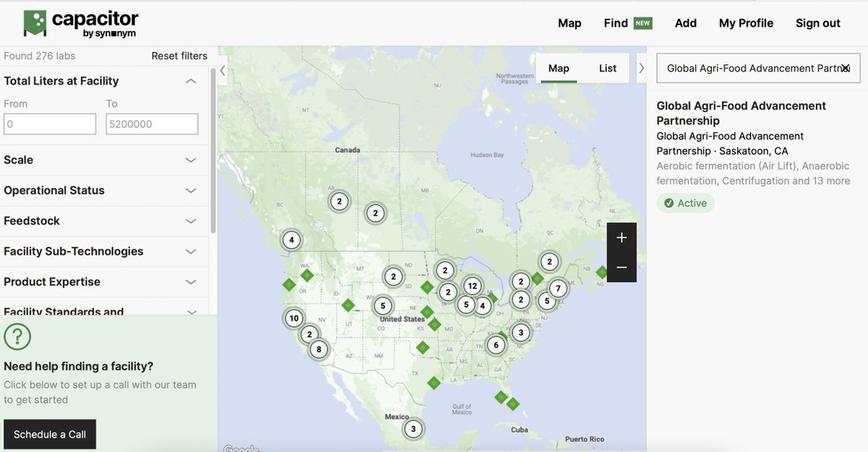The width and height of the screenshot is (868, 452).
Task: Open Map in the top navigation
Action: point(569,23)
